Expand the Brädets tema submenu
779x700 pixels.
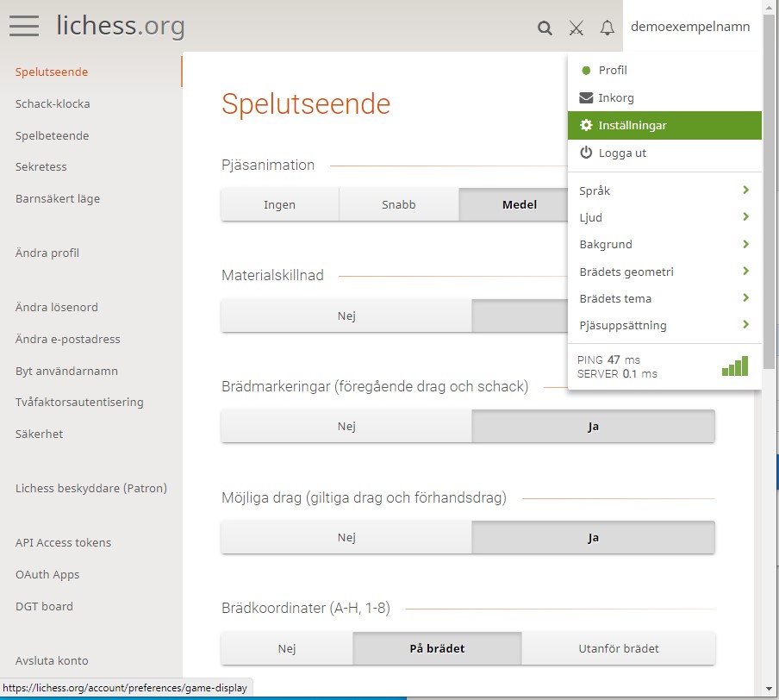[664, 298]
